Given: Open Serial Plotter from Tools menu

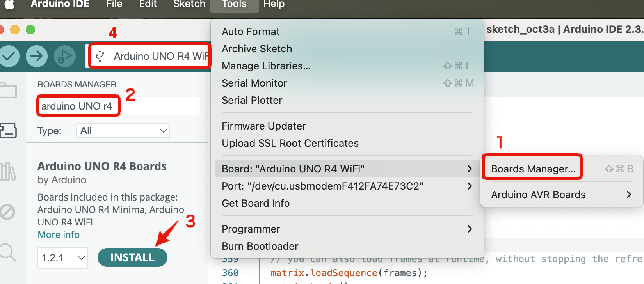Looking at the screenshot, I should click(347, 100).
